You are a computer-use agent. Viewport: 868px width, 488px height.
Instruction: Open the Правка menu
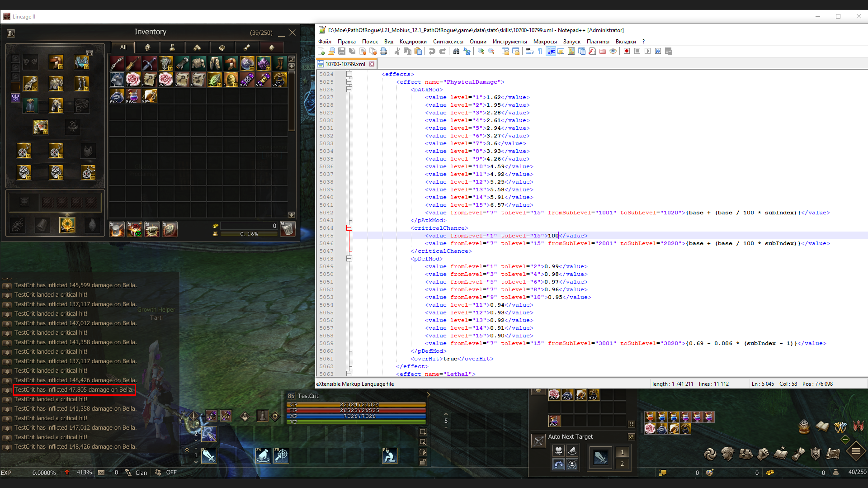pyautogui.click(x=346, y=42)
